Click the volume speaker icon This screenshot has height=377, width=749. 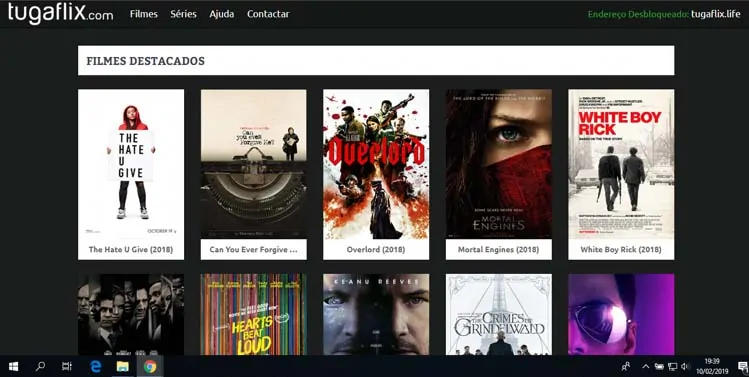click(685, 366)
